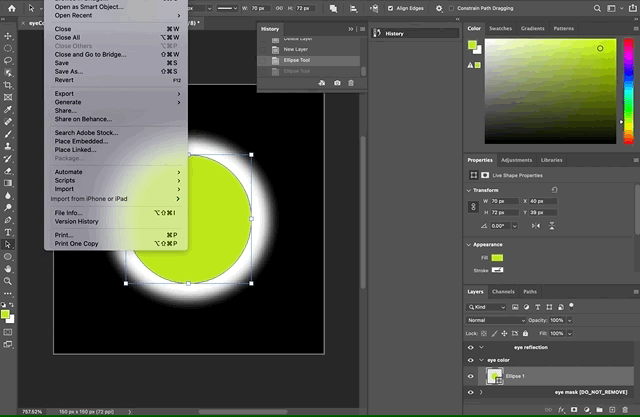Delete current state with History trash icon

[x=351, y=82]
